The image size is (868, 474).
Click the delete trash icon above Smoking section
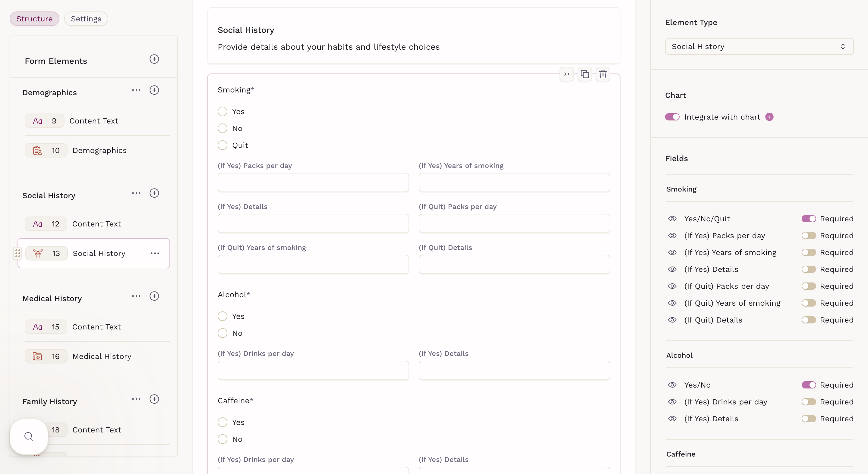click(603, 74)
